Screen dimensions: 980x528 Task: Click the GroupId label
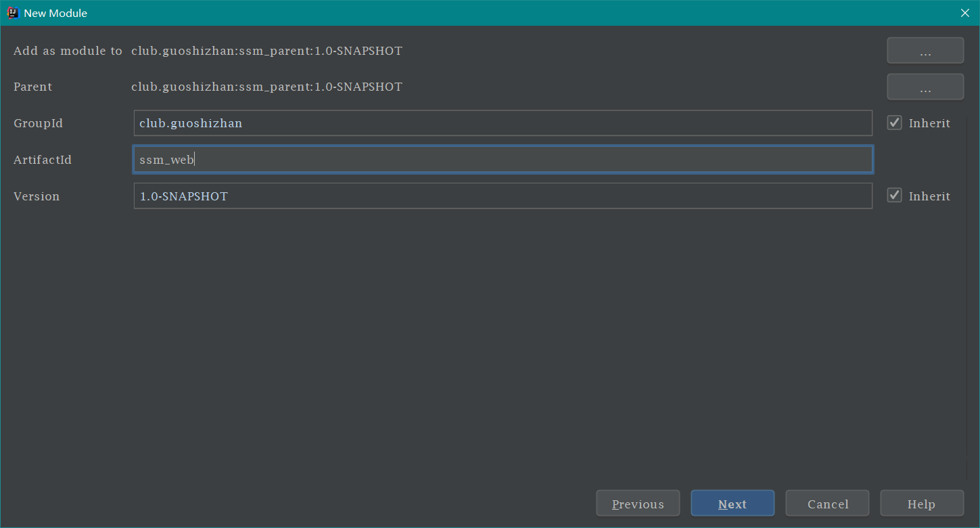[x=38, y=124]
